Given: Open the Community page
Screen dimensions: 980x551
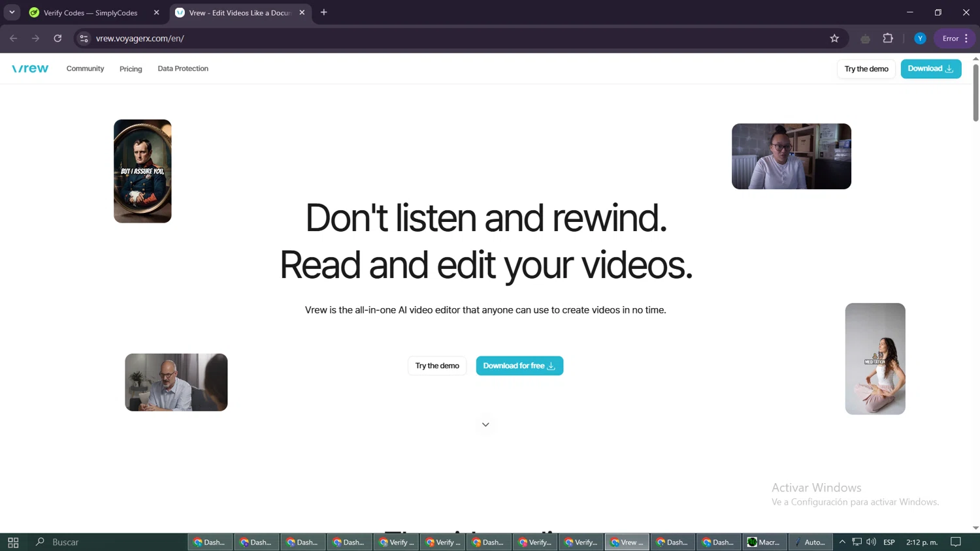Looking at the screenshot, I should pyautogui.click(x=85, y=69).
